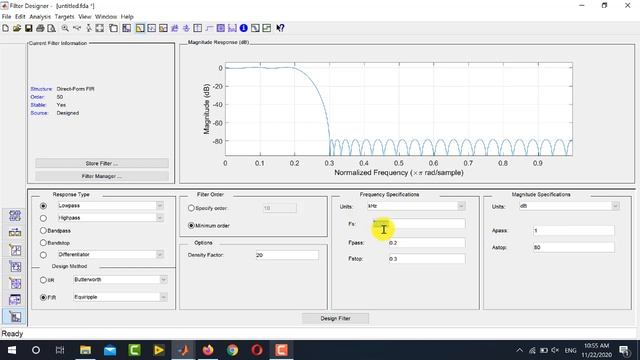Open the Realize Model sidebar panel
Screen dimensions: 640x360
click(x=15, y=267)
